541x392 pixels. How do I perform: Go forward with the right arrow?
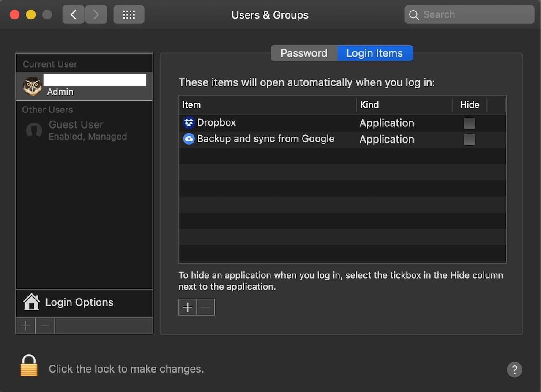(96, 15)
